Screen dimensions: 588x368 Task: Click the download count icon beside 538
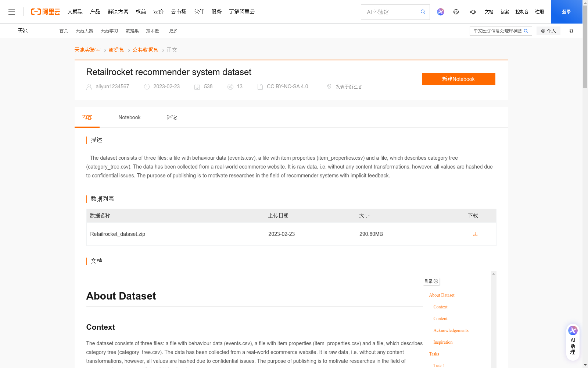197,87
